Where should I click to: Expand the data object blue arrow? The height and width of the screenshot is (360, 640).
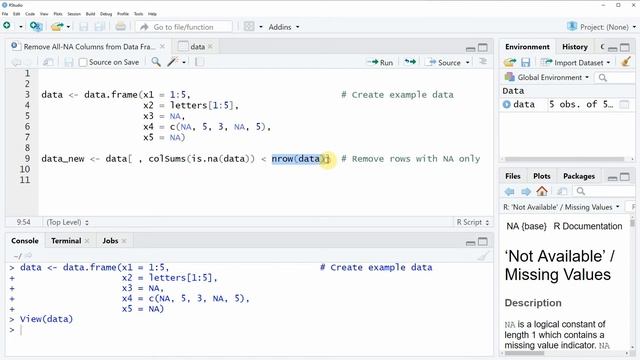coord(507,104)
